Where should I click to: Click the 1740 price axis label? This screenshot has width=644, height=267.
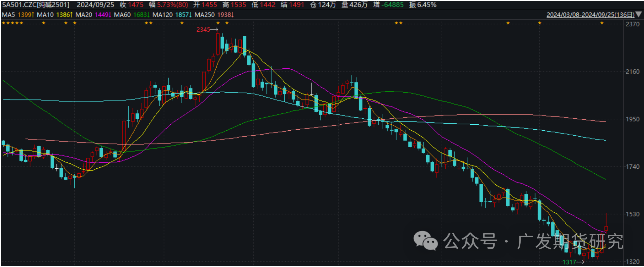(x=632, y=167)
